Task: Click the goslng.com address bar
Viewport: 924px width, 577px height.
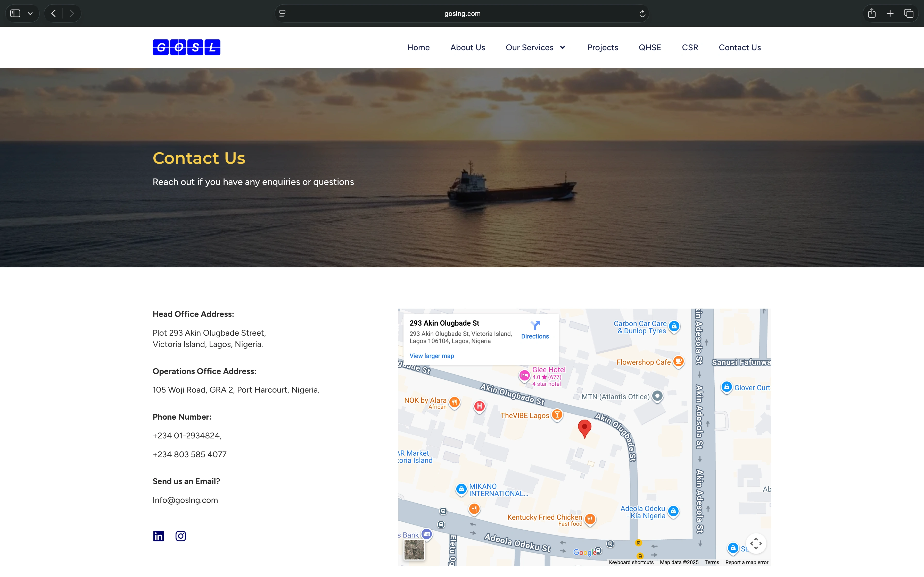Action: pos(462,14)
